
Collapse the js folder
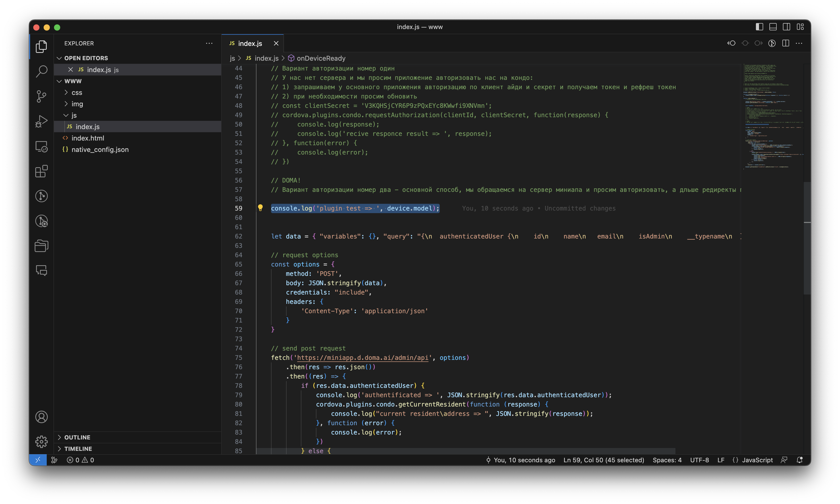tap(74, 115)
